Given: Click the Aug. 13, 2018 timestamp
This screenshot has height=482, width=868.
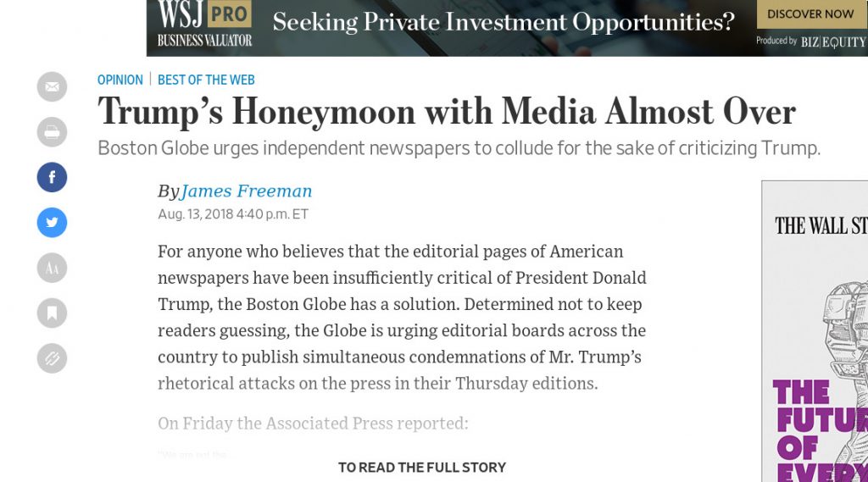Looking at the screenshot, I should (233, 214).
